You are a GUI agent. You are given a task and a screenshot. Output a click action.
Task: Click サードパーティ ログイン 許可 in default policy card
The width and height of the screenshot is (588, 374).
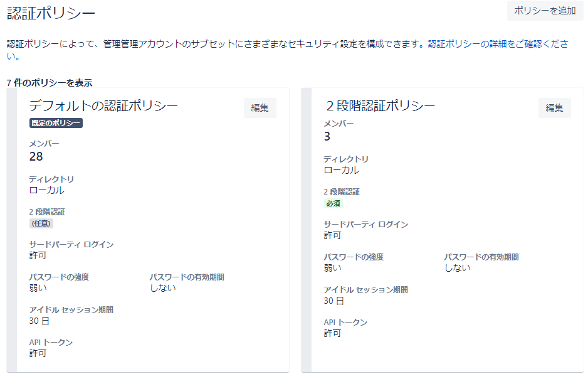[x=38, y=255]
